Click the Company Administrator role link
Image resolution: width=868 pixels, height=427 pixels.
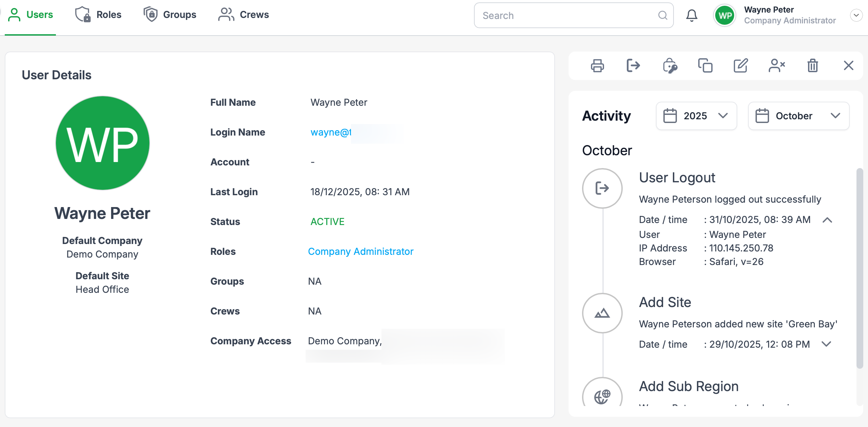[x=360, y=251]
